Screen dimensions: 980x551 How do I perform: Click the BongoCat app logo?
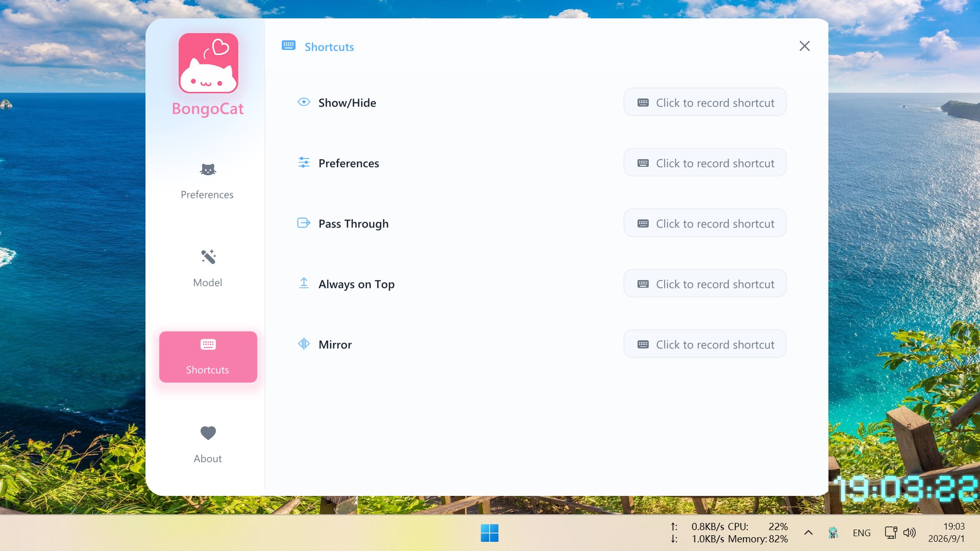coord(208,63)
